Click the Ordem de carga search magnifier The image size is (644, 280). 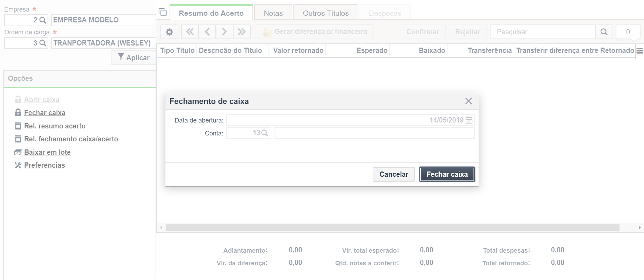pyautogui.click(x=43, y=43)
